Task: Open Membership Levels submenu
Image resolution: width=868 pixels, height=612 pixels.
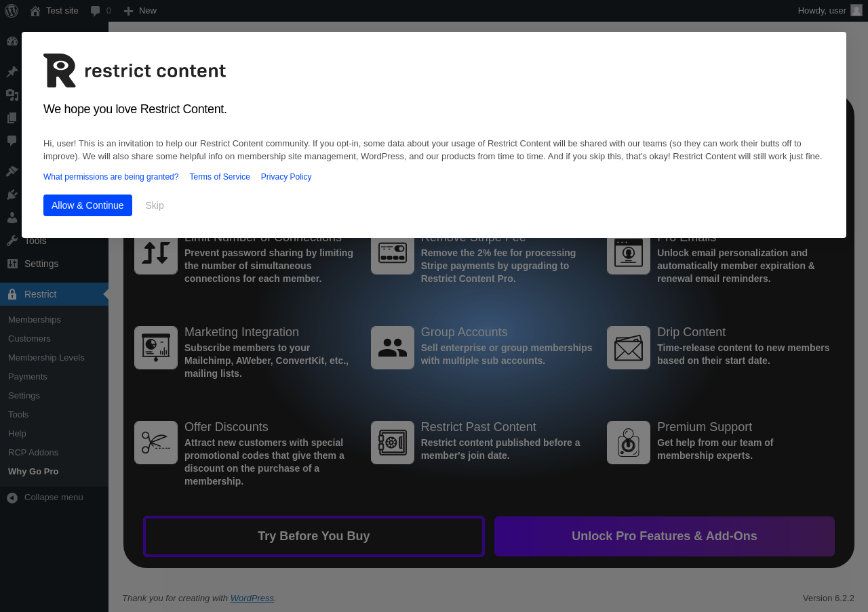Action: pyautogui.click(x=46, y=358)
